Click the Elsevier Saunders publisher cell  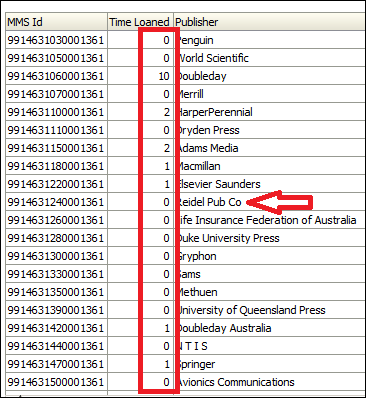click(269, 184)
